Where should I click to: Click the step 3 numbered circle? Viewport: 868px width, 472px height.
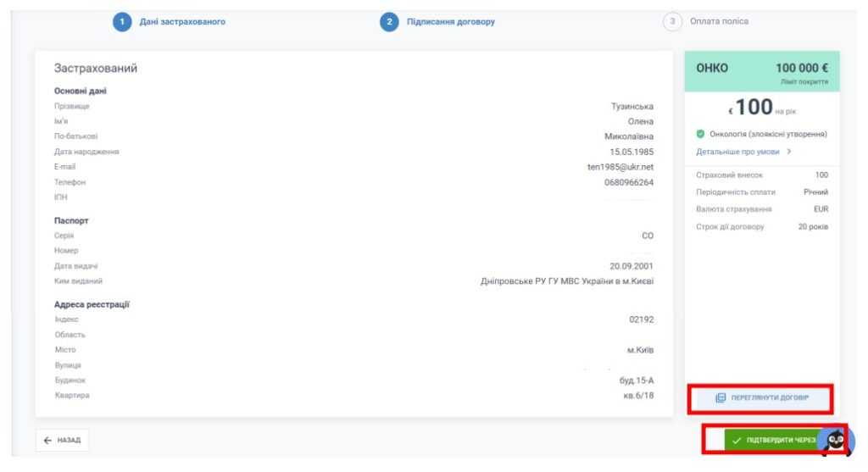click(x=673, y=22)
